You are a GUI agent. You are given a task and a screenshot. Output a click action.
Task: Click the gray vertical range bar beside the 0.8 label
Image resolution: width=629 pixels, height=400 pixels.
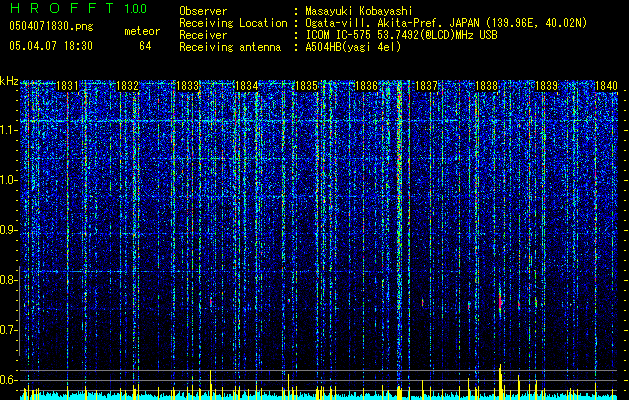tap(19, 311)
